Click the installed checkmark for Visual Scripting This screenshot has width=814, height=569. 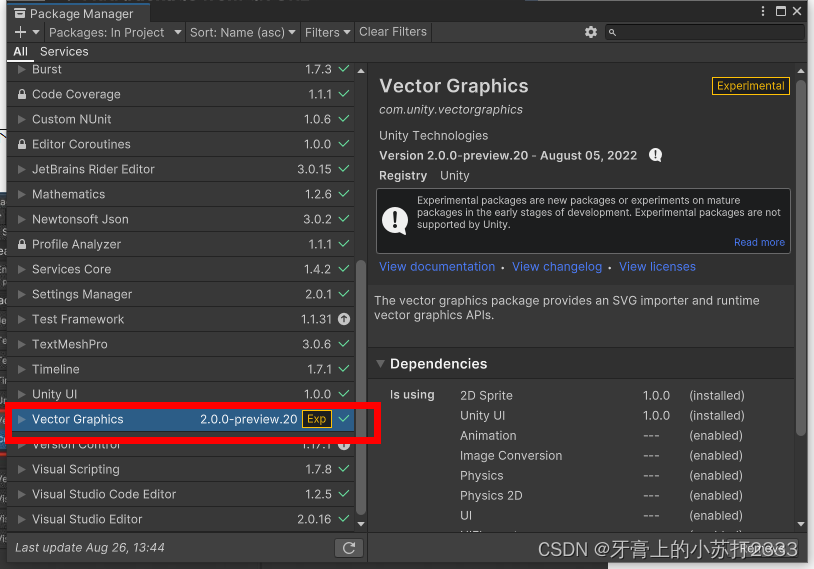pyautogui.click(x=344, y=469)
